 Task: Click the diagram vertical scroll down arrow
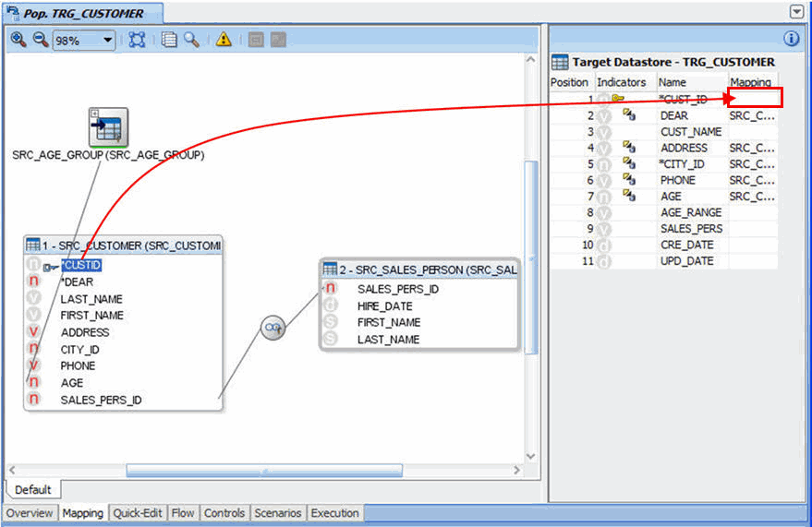coord(530,456)
